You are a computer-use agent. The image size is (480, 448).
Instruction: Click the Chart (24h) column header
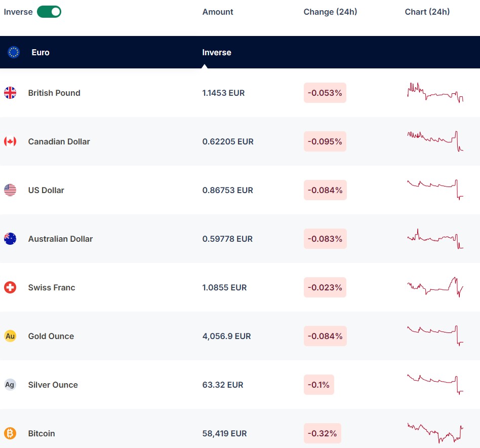(427, 12)
